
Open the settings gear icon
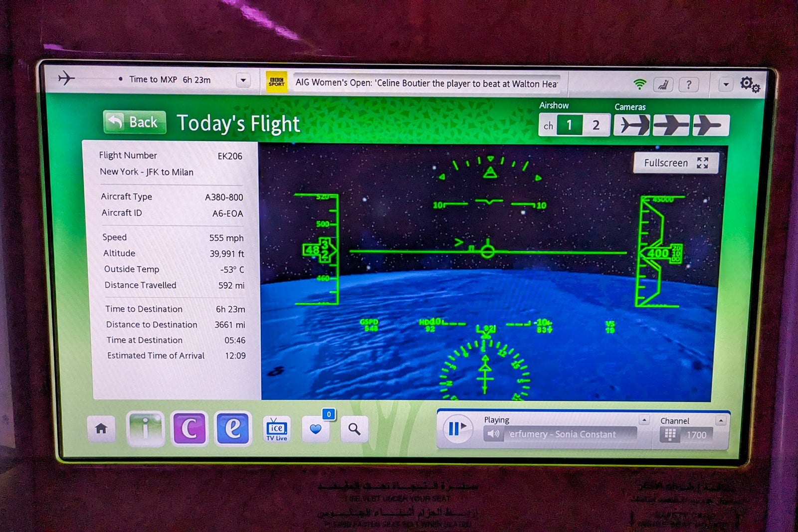(749, 84)
